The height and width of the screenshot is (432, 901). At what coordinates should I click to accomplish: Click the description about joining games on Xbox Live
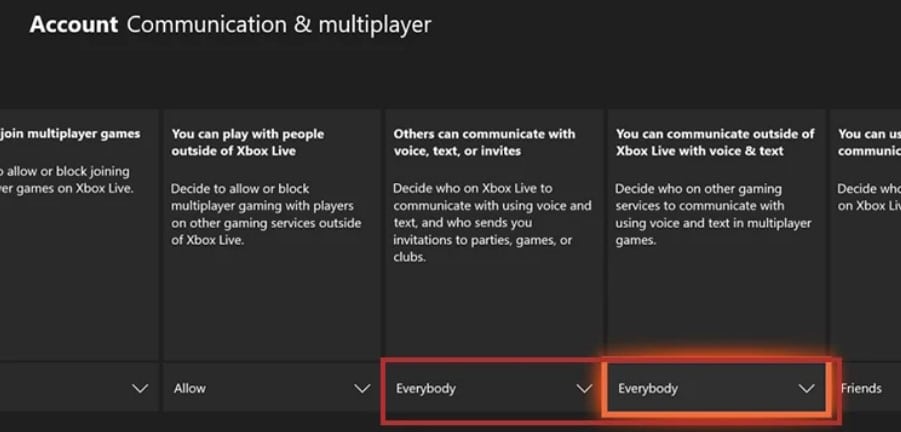click(x=67, y=179)
